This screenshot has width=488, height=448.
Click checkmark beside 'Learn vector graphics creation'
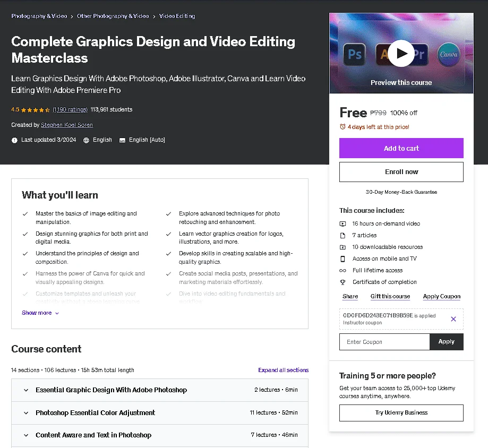[x=168, y=234]
